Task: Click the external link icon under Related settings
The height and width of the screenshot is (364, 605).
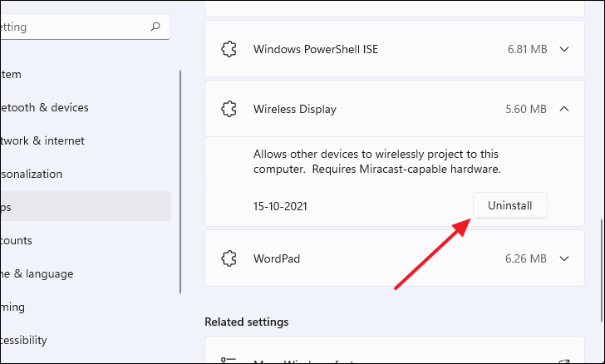Action: tap(565, 359)
